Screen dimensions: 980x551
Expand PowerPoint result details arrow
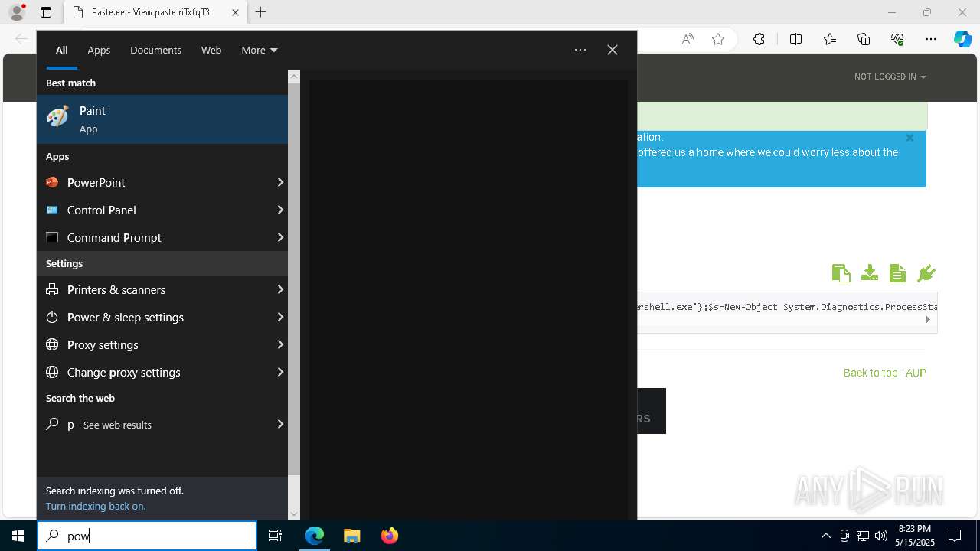280,182
